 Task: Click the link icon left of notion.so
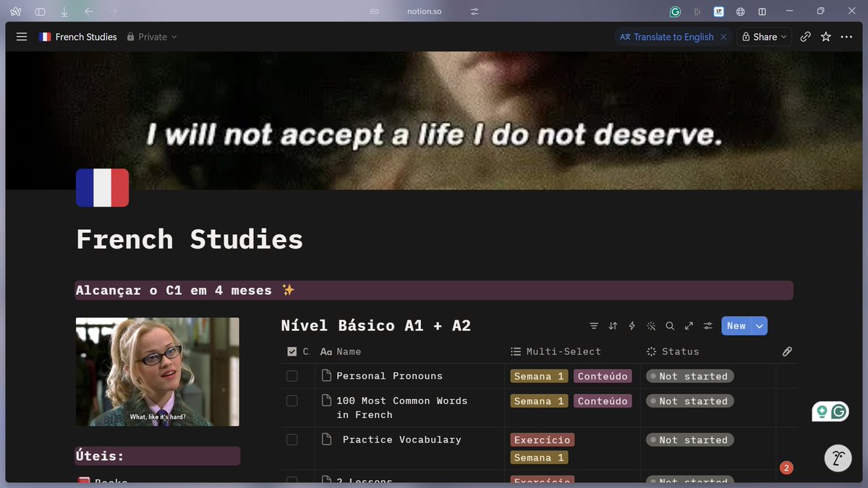(x=374, y=12)
